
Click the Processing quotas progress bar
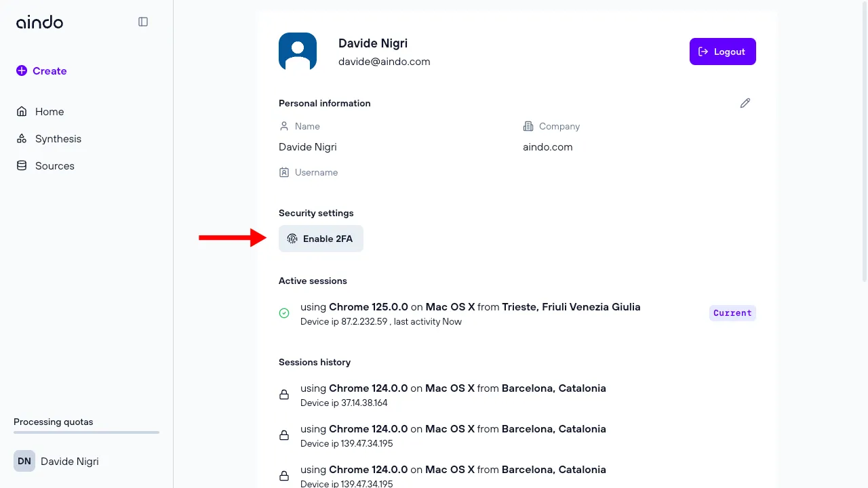click(x=86, y=432)
